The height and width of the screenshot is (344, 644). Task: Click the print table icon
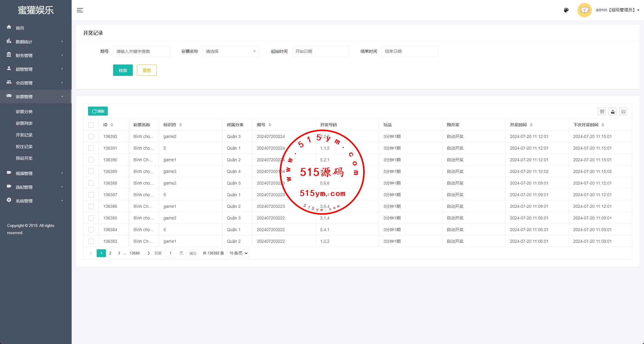(x=623, y=112)
